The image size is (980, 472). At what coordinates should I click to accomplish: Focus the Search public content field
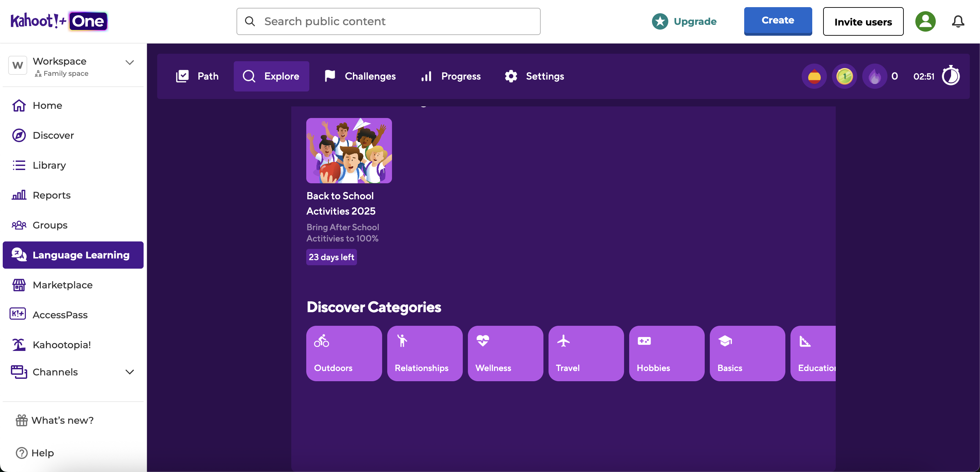pos(388,21)
